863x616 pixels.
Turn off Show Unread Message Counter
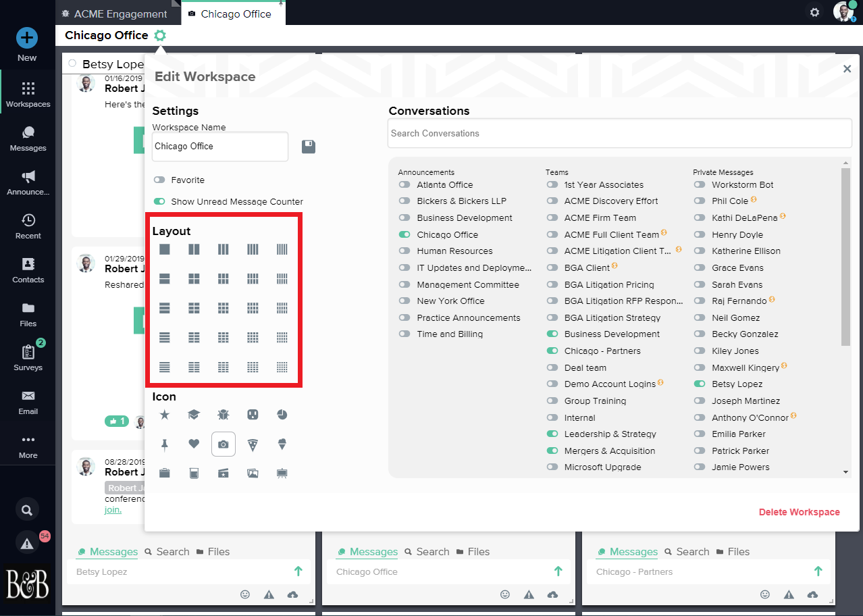tap(159, 201)
